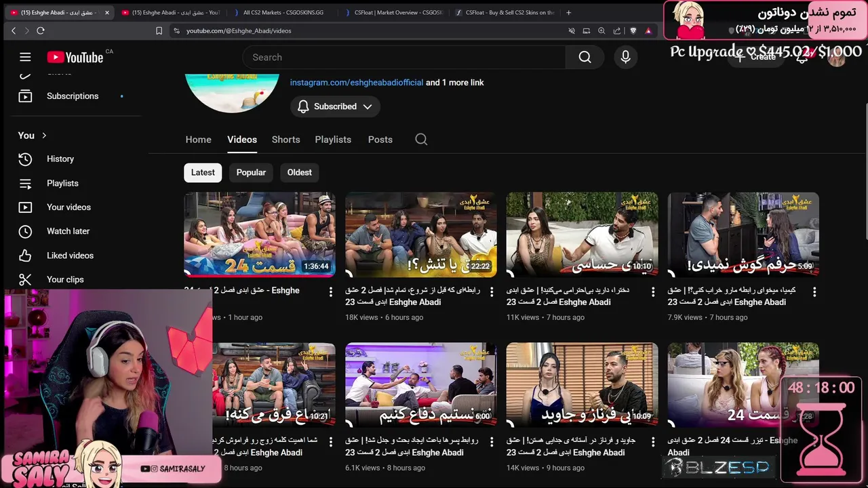Go forward with browser forward arrow

click(27, 30)
